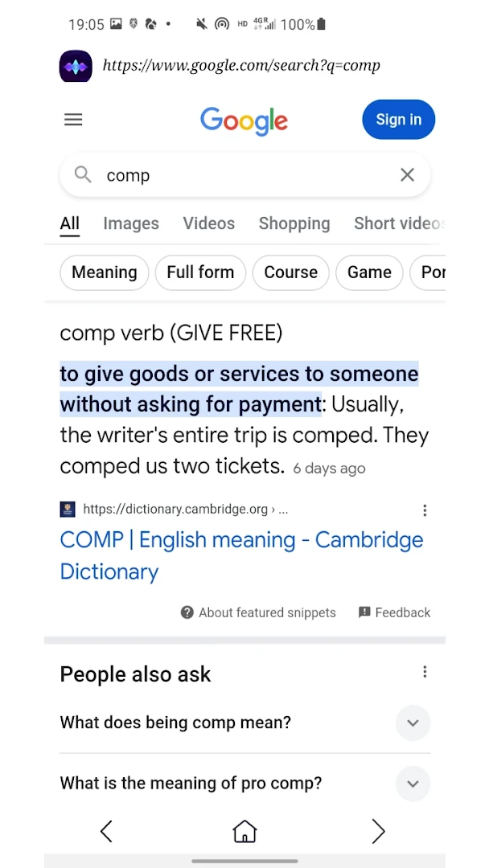
Task: Go forward with the right arrow
Action: point(378,831)
